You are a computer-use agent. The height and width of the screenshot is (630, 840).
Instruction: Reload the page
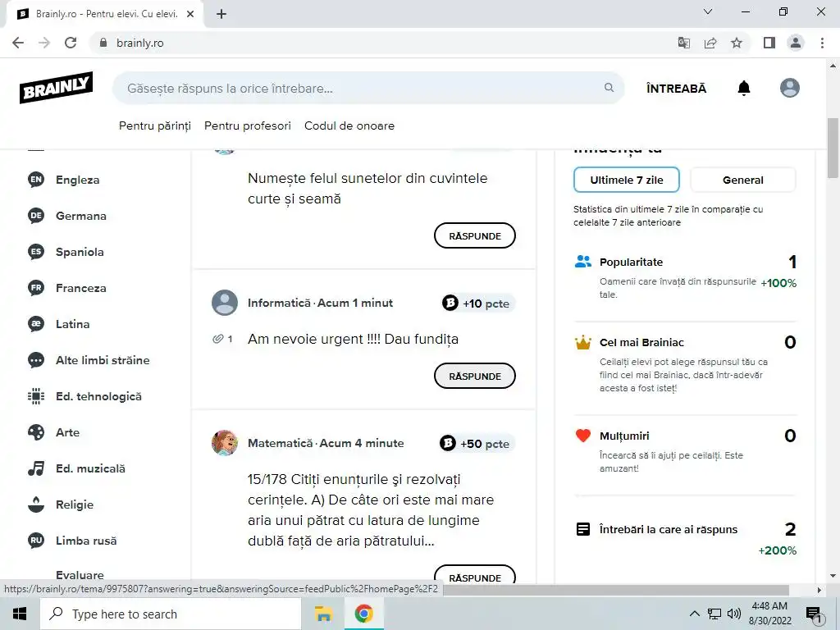tap(71, 43)
